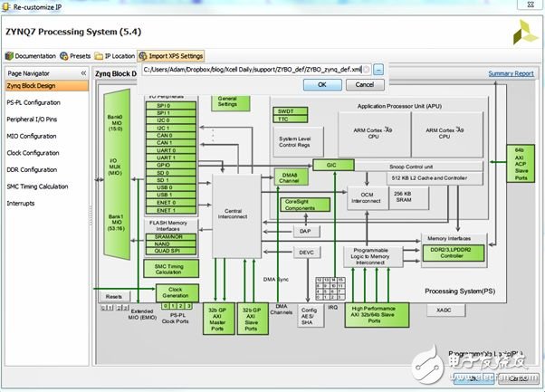Collapse the Page Navigator panel
This screenshot has height=392, width=545.
[x=84, y=72]
